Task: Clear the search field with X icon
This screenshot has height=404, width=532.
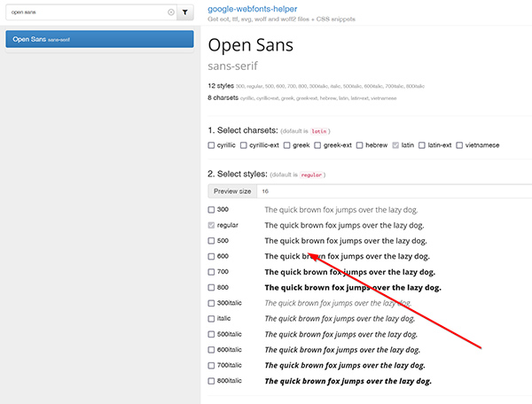Action: [171, 13]
